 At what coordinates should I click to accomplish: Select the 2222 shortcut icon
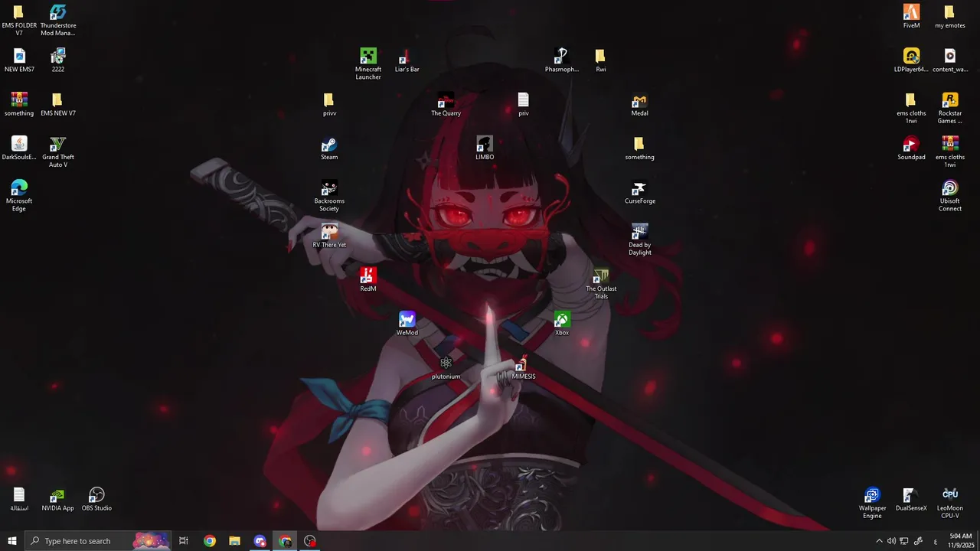[57, 57]
